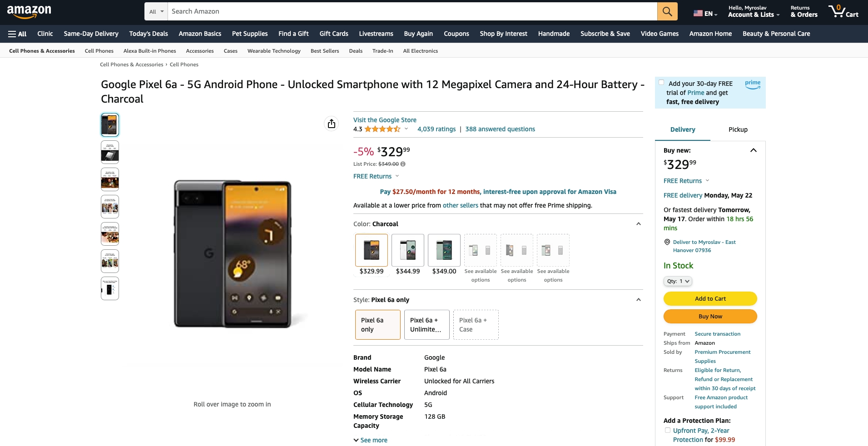Open the search category All dropdown
This screenshot has height=446, width=868.
(156, 11)
